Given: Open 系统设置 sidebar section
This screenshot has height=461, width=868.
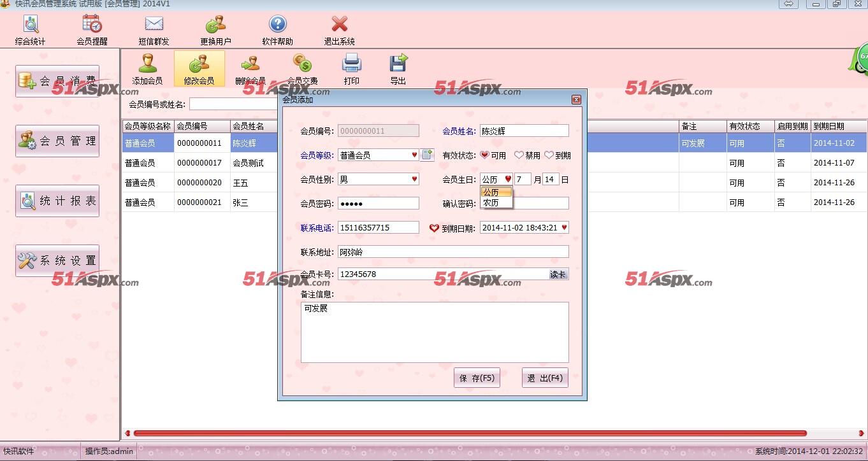Looking at the screenshot, I should click(x=57, y=260).
